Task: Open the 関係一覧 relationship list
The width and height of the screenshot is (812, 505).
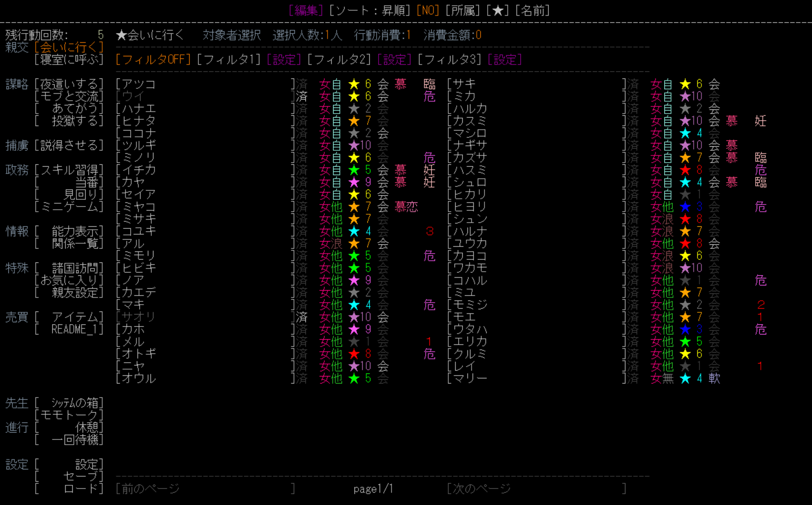Action: (69, 244)
